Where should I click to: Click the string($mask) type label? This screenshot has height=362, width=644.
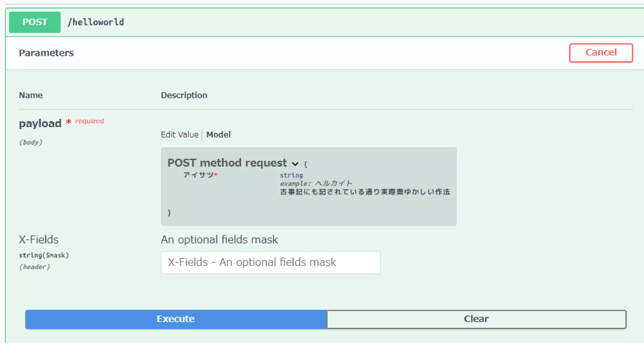[44, 255]
